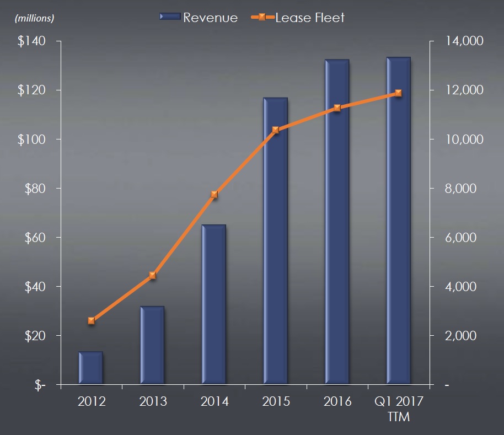Click the 2016 Lease Fleet data marker
504x435 pixels.
[x=337, y=108]
